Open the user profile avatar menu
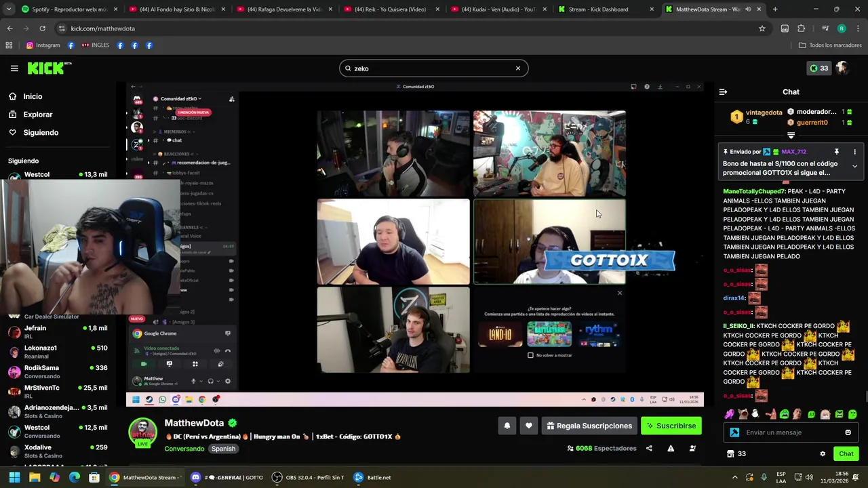 click(843, 68)
